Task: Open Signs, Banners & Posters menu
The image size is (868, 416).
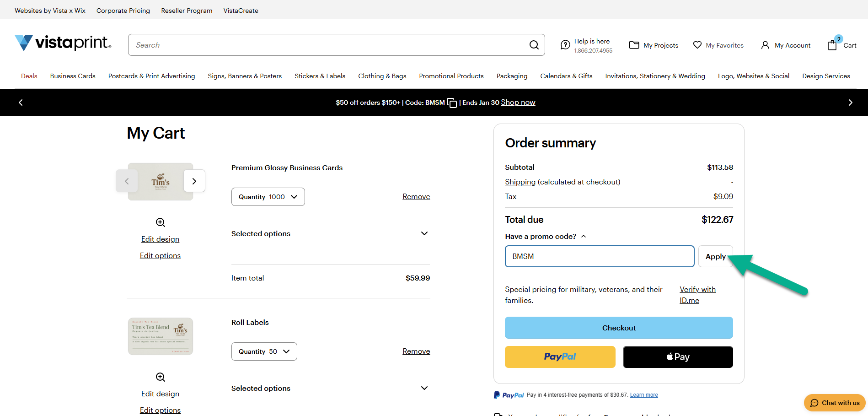Action: tap(245, 76)
